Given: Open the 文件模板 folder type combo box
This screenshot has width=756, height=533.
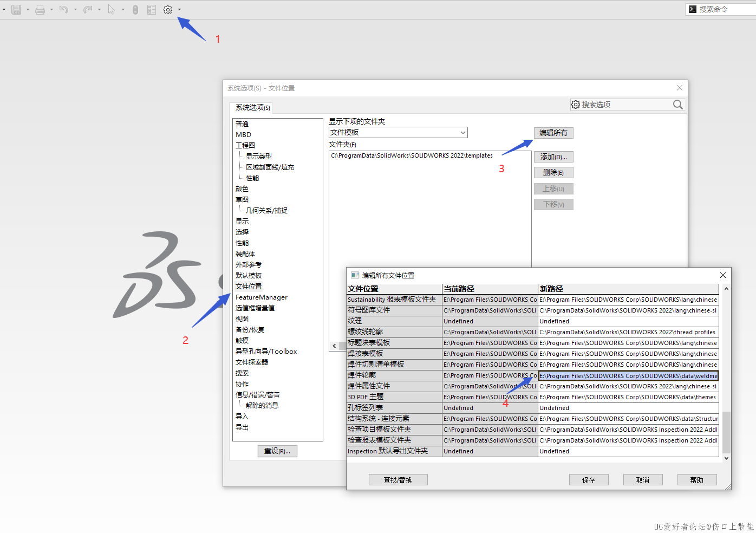Looking at the screenshot, I should click(x=398, y=133).
